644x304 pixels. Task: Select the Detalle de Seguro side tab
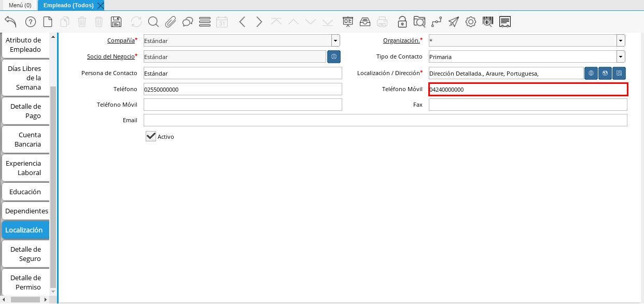click(x=26, y=254)
